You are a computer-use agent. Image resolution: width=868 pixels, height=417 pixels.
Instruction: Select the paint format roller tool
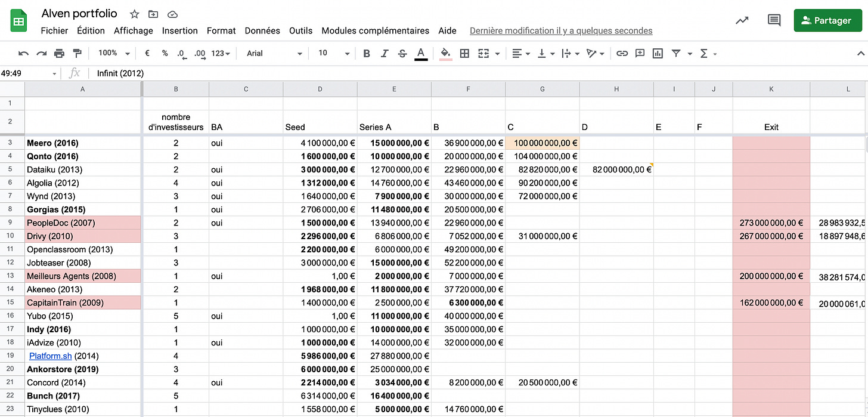(77, 53)
